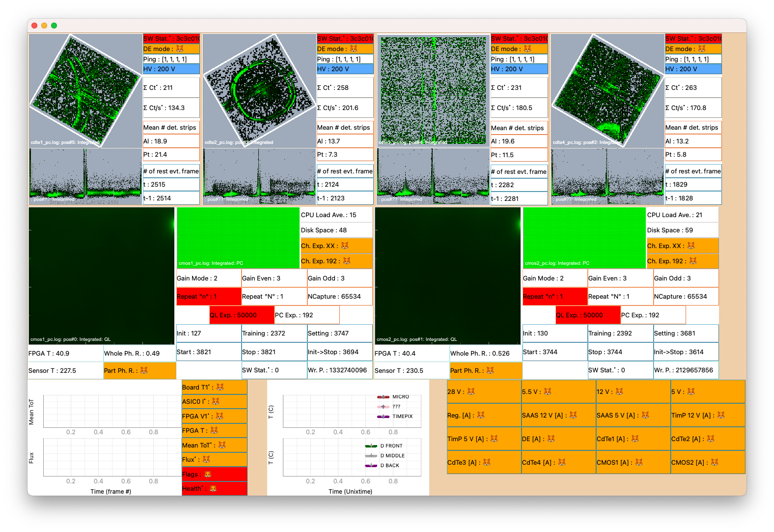This screenshot has width=774, height=532.
Task: Click the fox icon beside Flux label
Action: tap(206, 459)
